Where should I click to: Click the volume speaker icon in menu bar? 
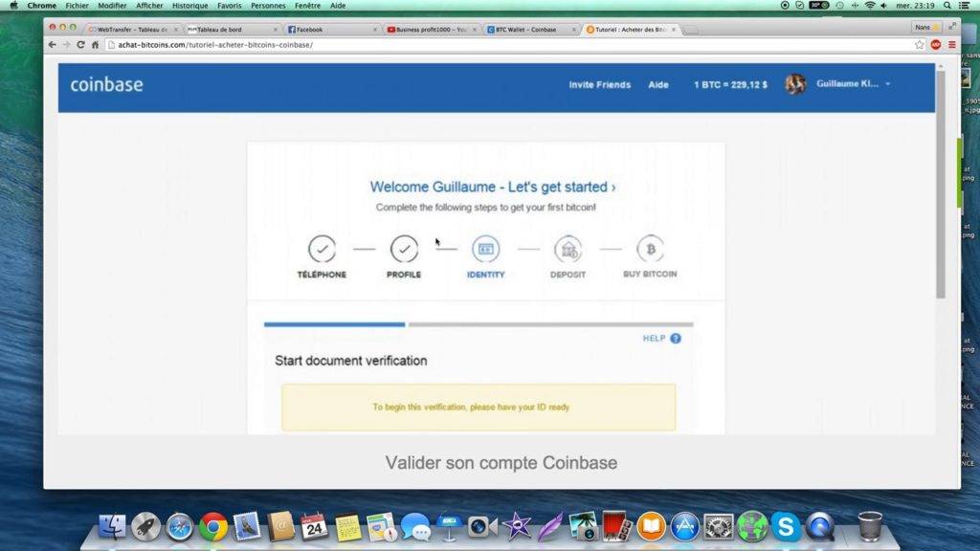pyautogui.click(x=883, y=5)
